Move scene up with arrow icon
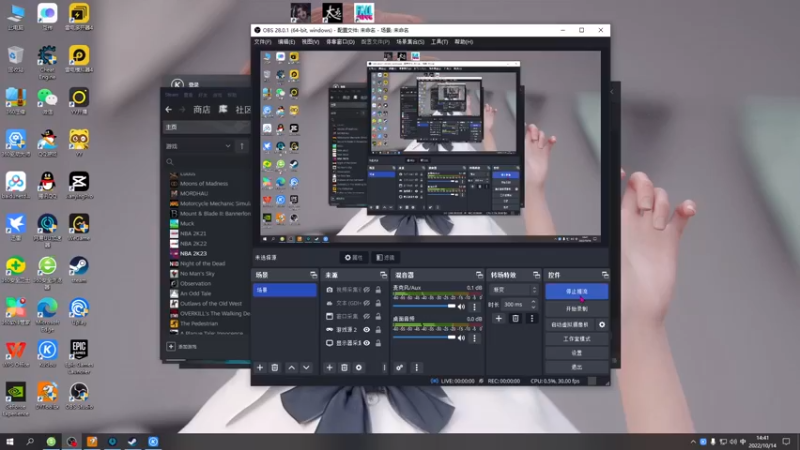The image size is (800, 450). 291,367
